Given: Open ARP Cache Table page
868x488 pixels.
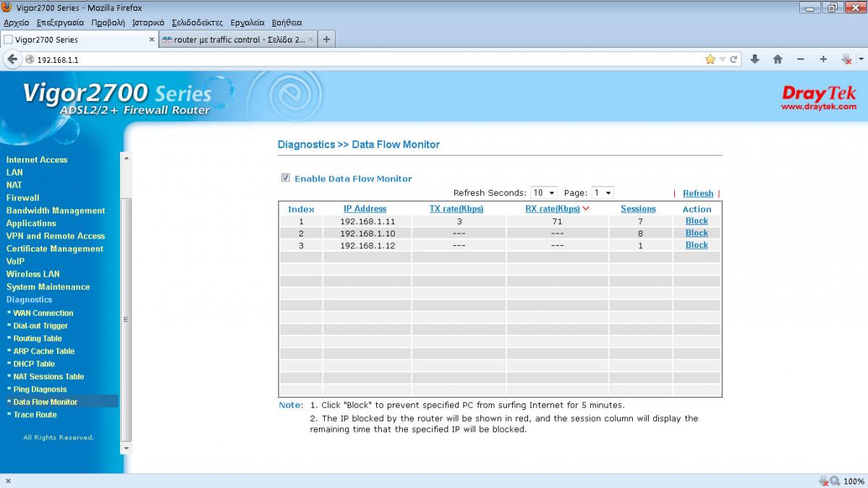Looking at the screenshot, I should 44,351.
